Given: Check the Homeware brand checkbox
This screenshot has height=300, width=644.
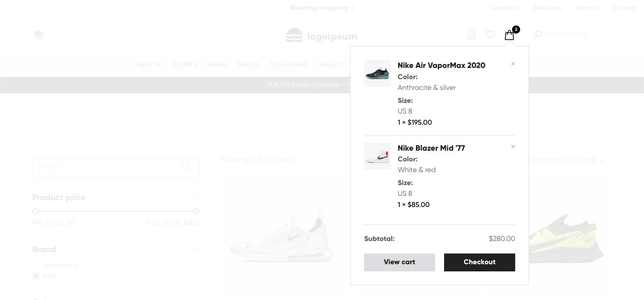Looking at the screenshot, I should pos(36,266).
